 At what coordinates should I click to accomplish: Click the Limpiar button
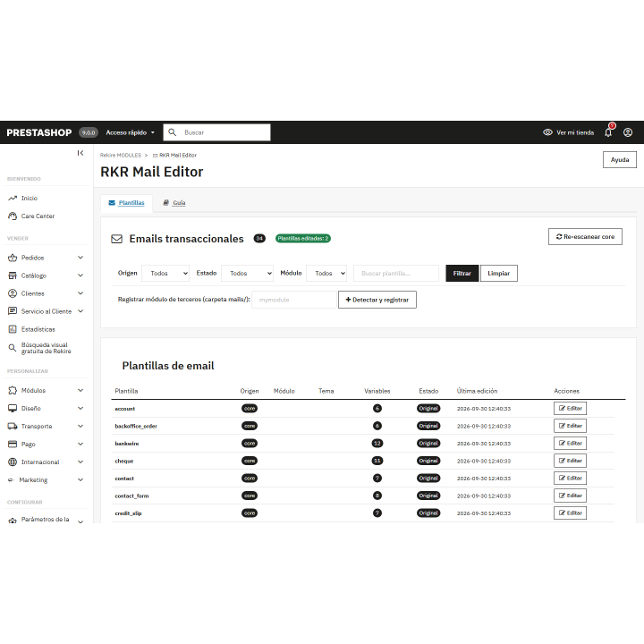[498, 273]
